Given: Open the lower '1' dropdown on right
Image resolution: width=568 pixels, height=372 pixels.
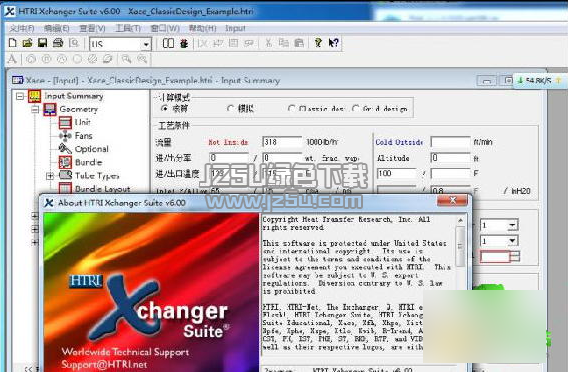Looking at the screenshot, I should click(x=512, y=241).
